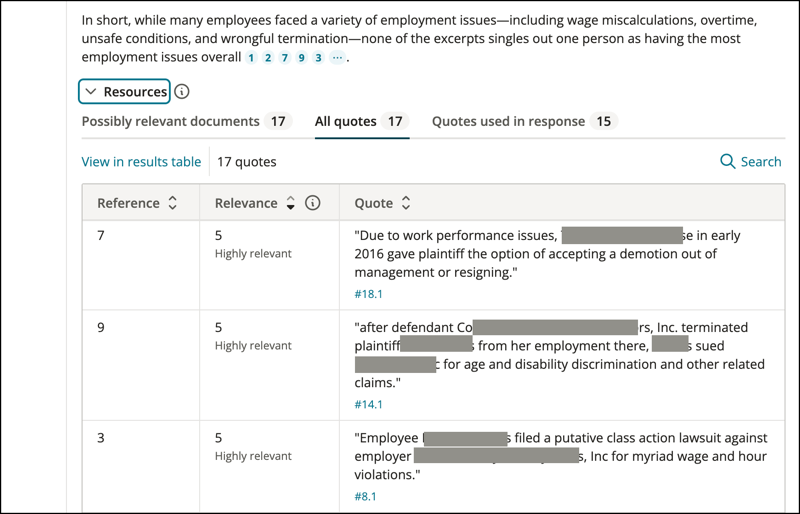Screen dimensions: 800x514
Task: Click the 'putative class action lawsuit' quote text
Action: point(628,438)
